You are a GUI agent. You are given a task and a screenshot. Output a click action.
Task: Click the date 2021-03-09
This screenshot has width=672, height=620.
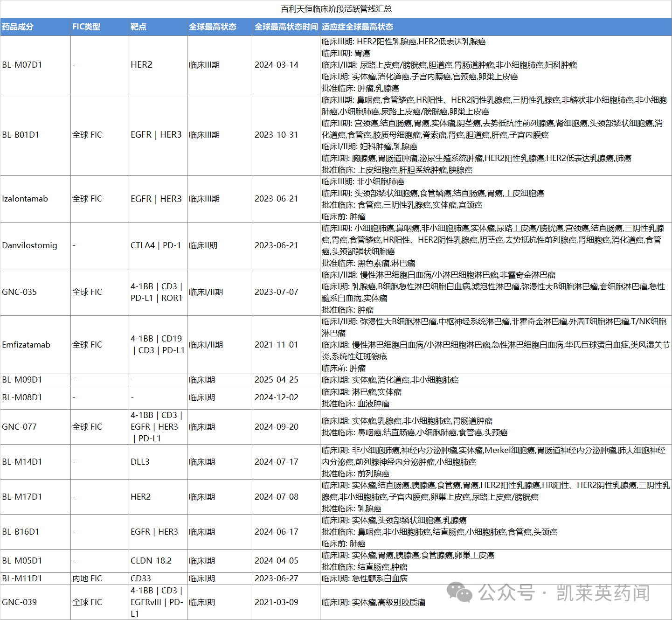(x=277, y=602)
